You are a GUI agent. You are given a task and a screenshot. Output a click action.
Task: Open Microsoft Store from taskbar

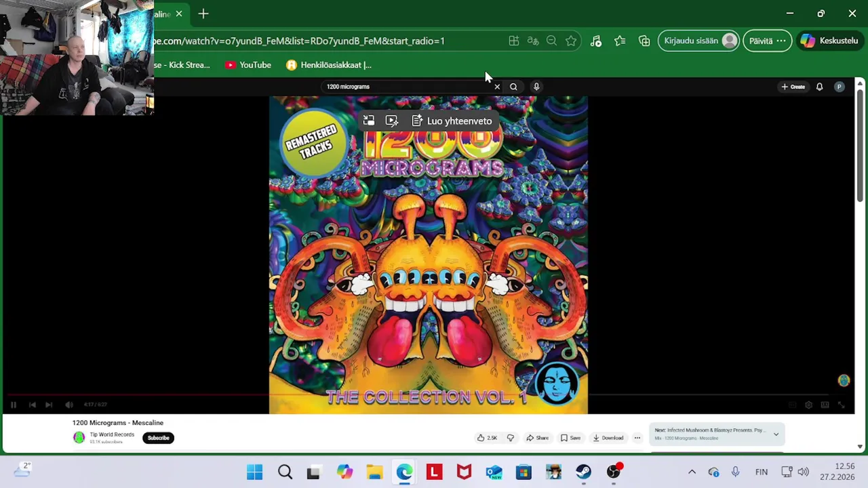coord(524,472)
